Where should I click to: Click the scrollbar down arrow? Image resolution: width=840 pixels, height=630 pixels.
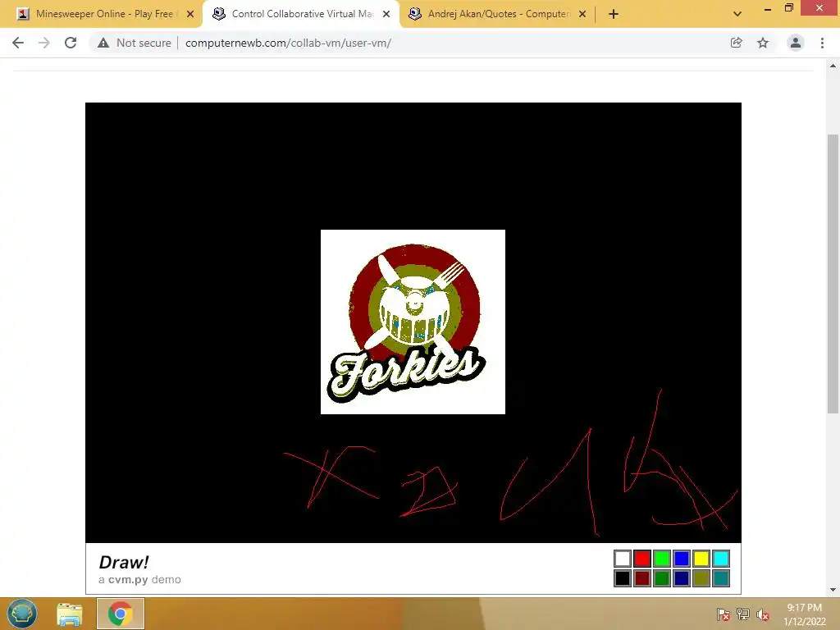tap(833, 590)
